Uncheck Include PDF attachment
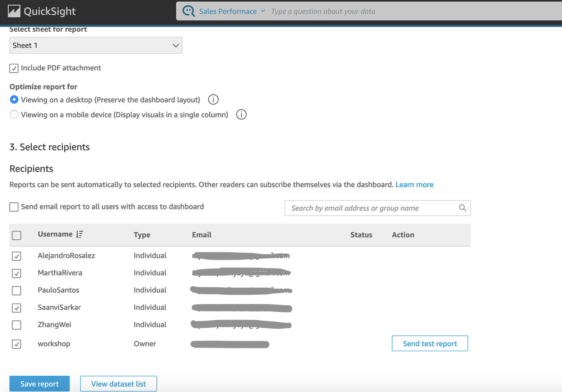This screenshot has height=392, width=562. 14,68
